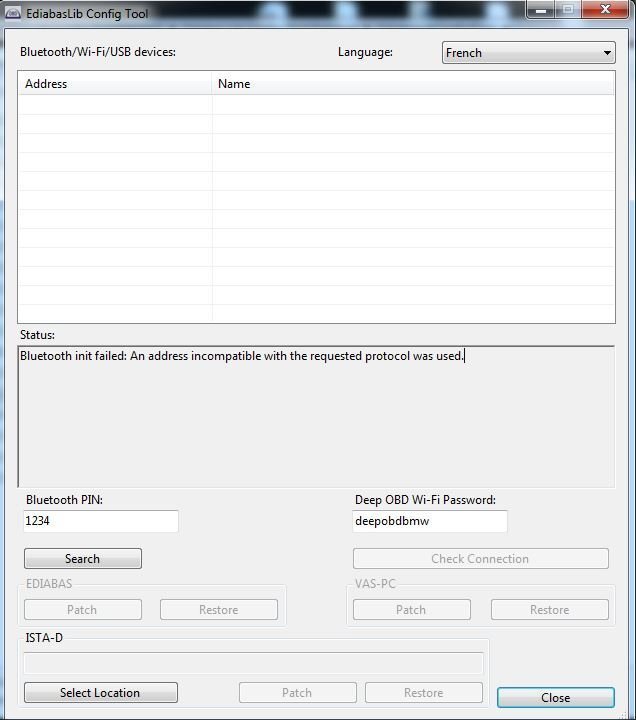Click Patch in the EDIABAS group
This screenshot has width=636, height=720.
(x=82, y=610)
